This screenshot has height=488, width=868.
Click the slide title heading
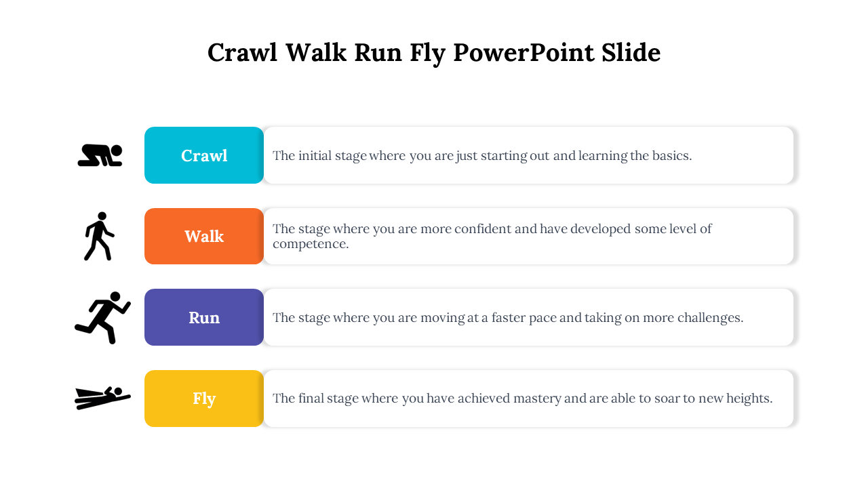(434, 53)
